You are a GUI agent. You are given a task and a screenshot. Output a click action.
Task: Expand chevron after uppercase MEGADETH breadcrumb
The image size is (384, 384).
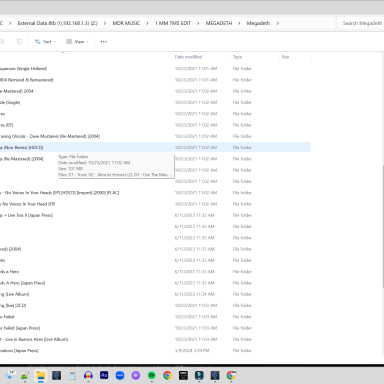[x=239, y=23]
